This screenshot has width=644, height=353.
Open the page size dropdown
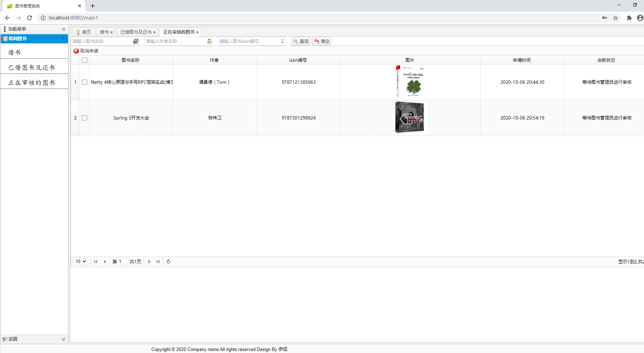tap(81, 262)
